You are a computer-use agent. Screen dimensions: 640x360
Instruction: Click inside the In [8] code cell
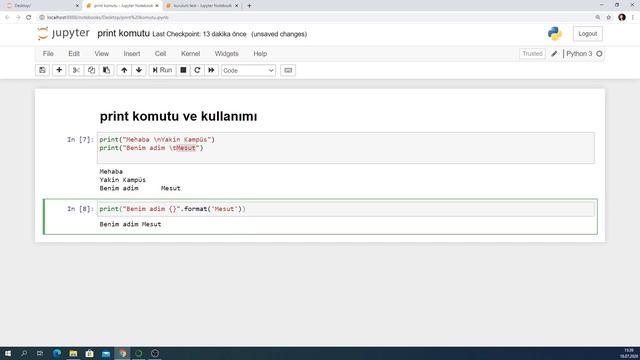[346, 209]
